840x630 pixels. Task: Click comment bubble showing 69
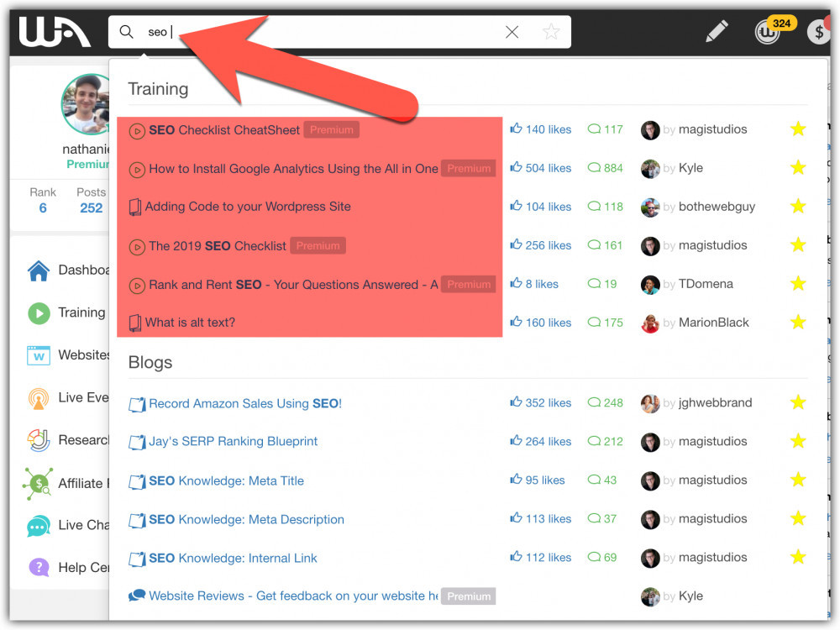point(594,557)
